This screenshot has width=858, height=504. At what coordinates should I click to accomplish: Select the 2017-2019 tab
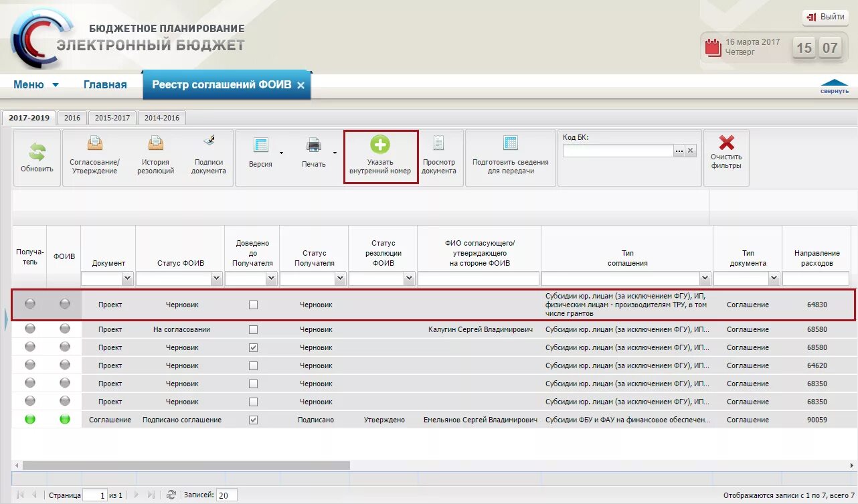29,118
